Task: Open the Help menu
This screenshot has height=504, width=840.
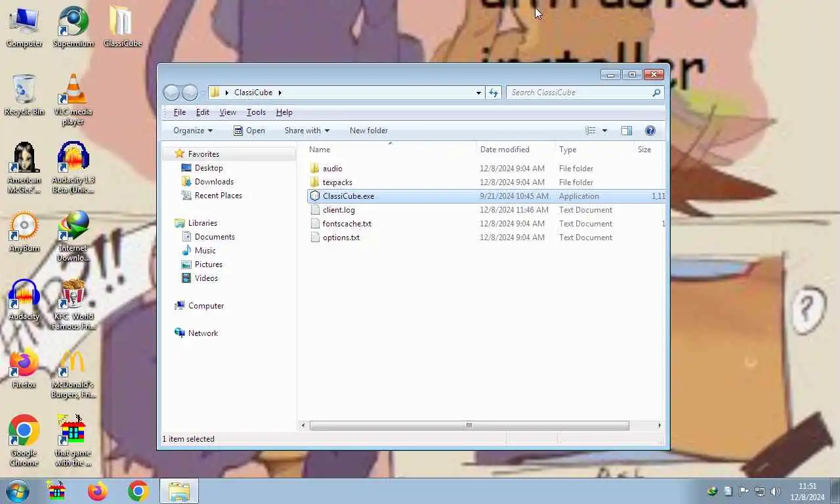Action: coord(284,112)
